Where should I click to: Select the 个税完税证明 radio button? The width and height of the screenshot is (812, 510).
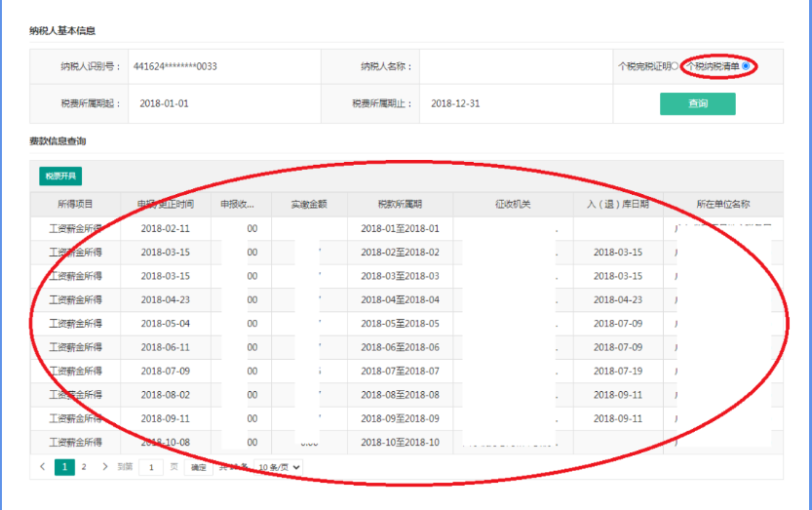click(675, 66)
